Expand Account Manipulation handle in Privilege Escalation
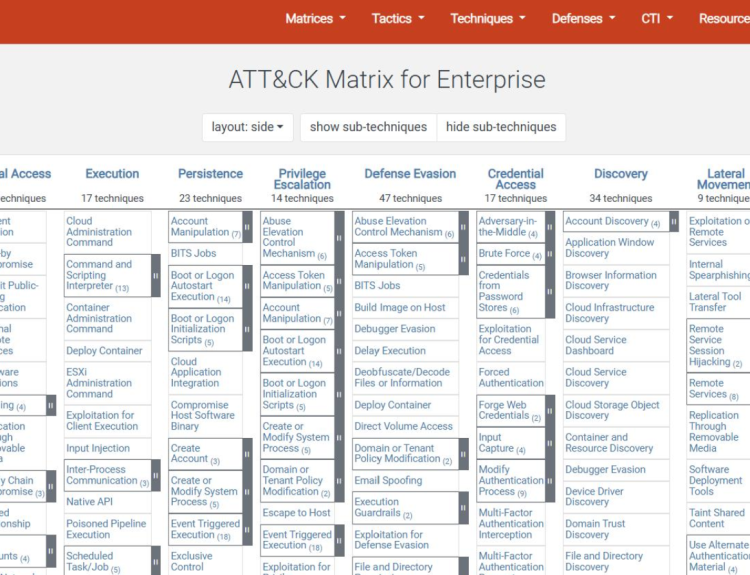Image resolution: width=750 pixels, height=575 pixels. click(x=339, y=313)
